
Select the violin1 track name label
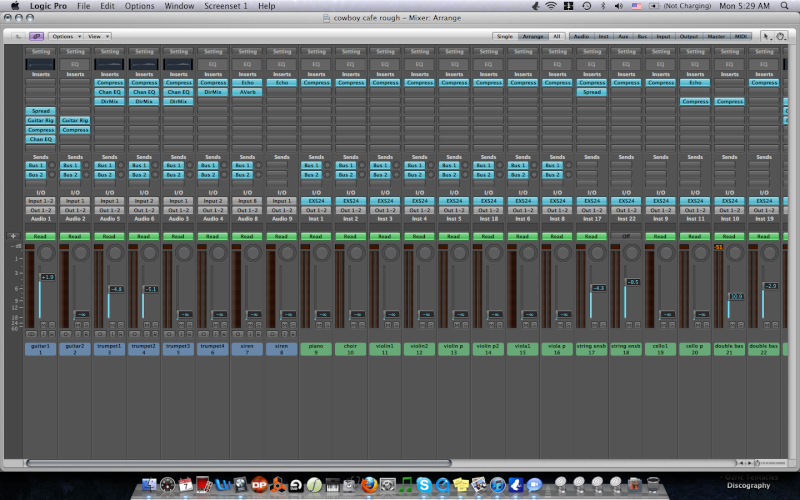tap(385, 349)
